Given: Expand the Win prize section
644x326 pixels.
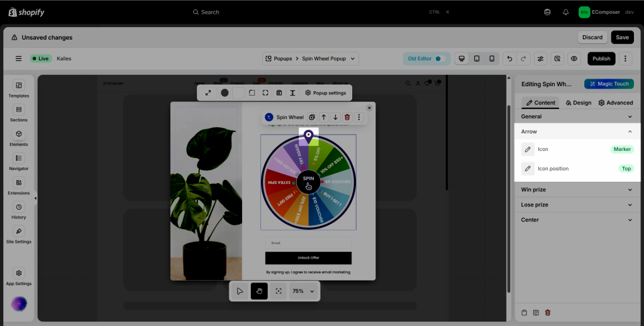Looking at the screenshot, I should click(x=577, y=189).
